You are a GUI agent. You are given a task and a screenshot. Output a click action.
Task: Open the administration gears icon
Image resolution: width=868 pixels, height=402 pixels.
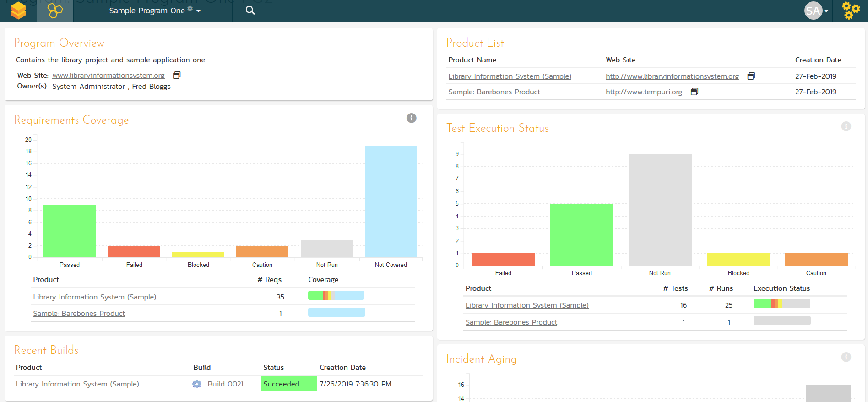[x=851, y=11]
